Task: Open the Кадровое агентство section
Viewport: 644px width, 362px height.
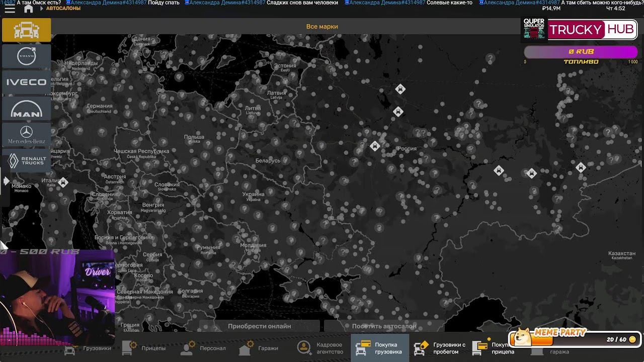Action: tap(320, 348)
